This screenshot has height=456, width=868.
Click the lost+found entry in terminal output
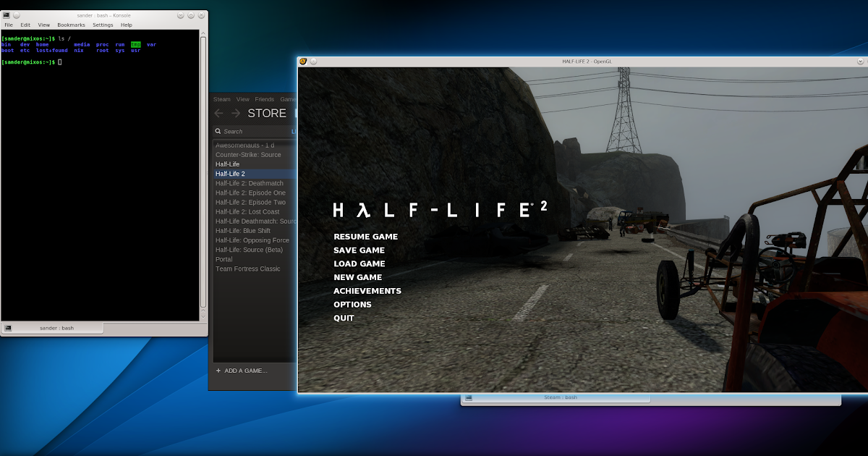pyautogui.click(x=52, y=51)
